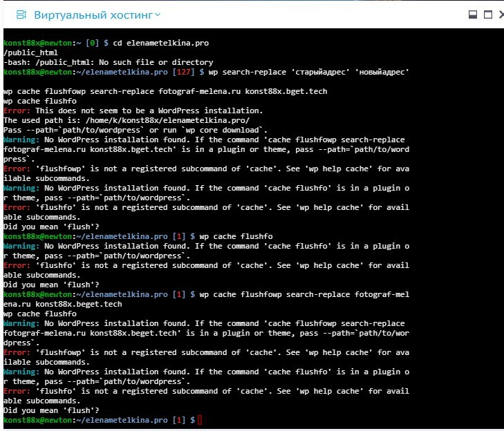The image size is (504, 431).
Task: Click the last 'Did you mean flush?' line
Action: coord(51,410)
